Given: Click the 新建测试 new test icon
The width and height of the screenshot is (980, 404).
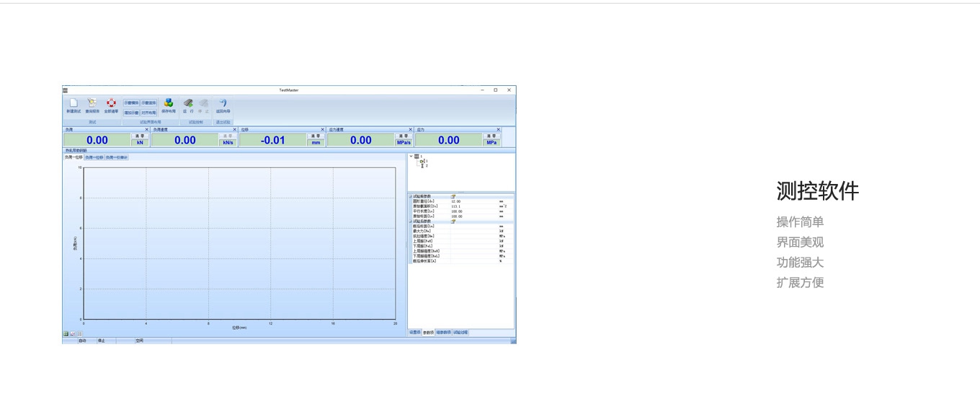Looking at the screenshot, I should tap(73, 103).
